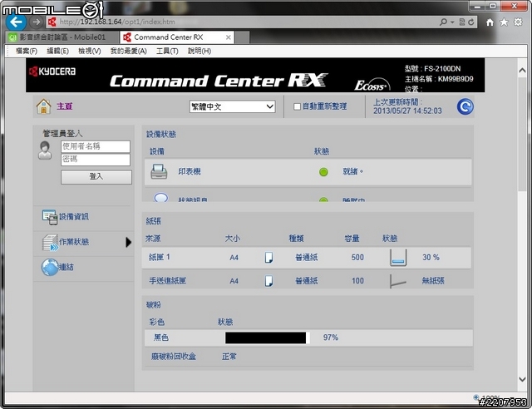Open the 繁體中文 language dropdown
Screen dimensions: 532x409
232,107
